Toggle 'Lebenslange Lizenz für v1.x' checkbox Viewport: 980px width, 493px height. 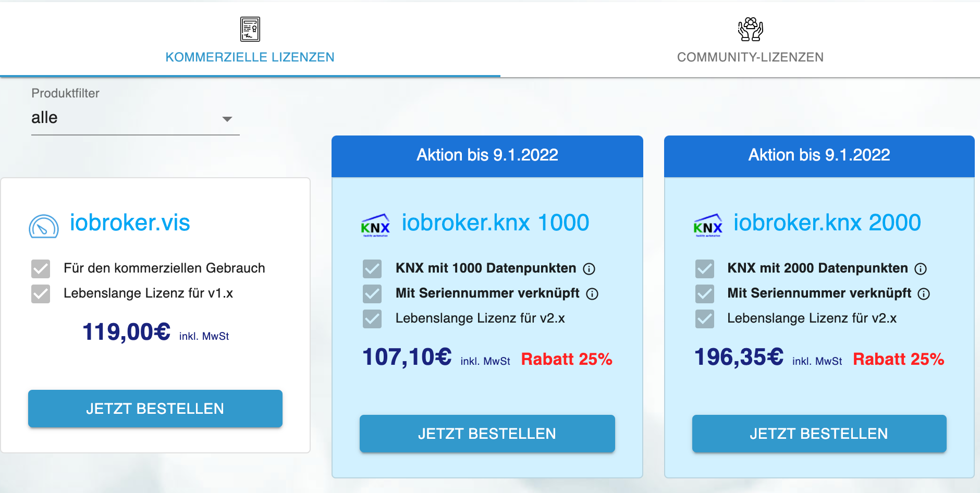(x=41, y=294)
